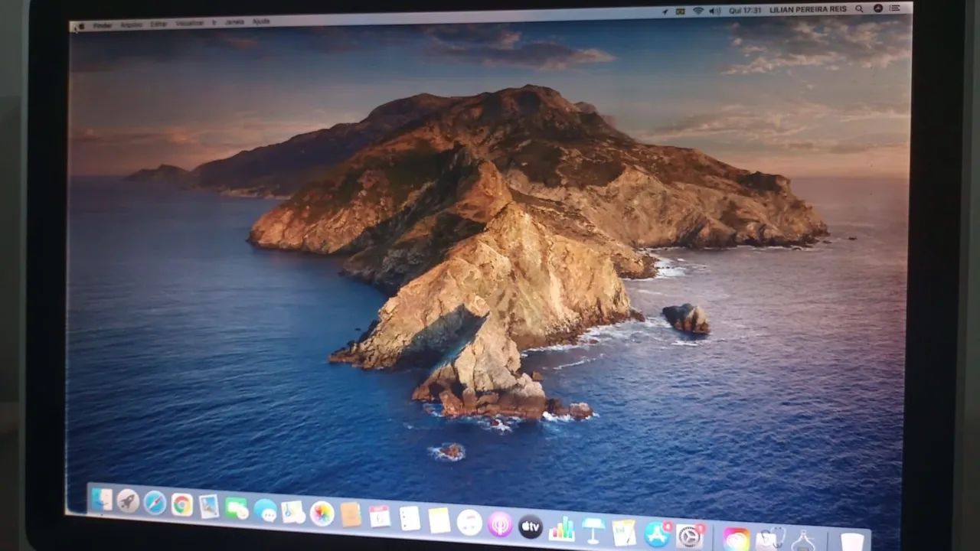980x551 pixels.
Task: Open the Brazilian keyboard input source menu
Action: click(x=679, y=9)
